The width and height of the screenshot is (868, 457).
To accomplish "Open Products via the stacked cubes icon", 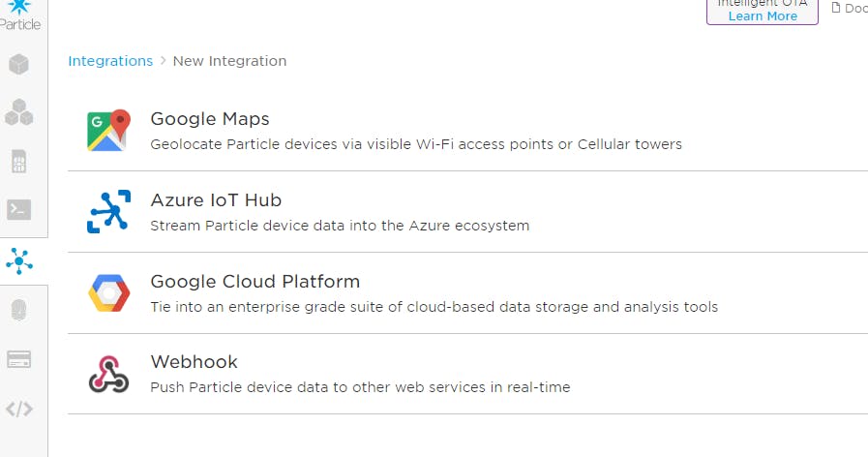I will pos(19,113).
